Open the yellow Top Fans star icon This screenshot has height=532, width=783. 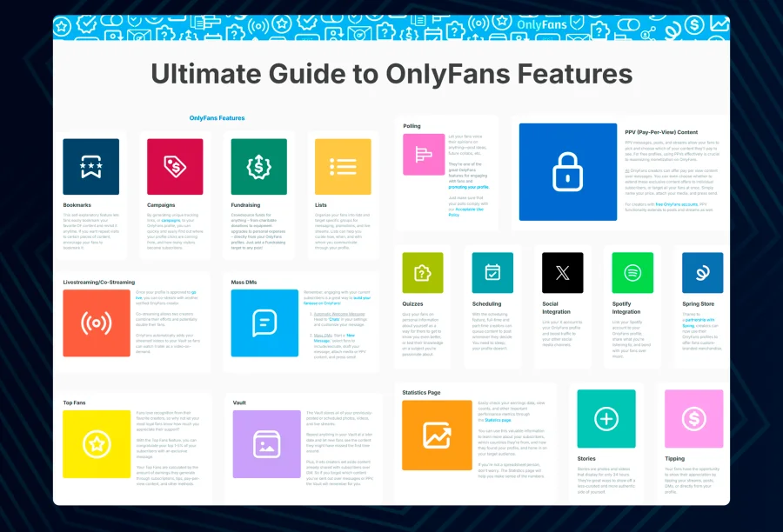96,445
